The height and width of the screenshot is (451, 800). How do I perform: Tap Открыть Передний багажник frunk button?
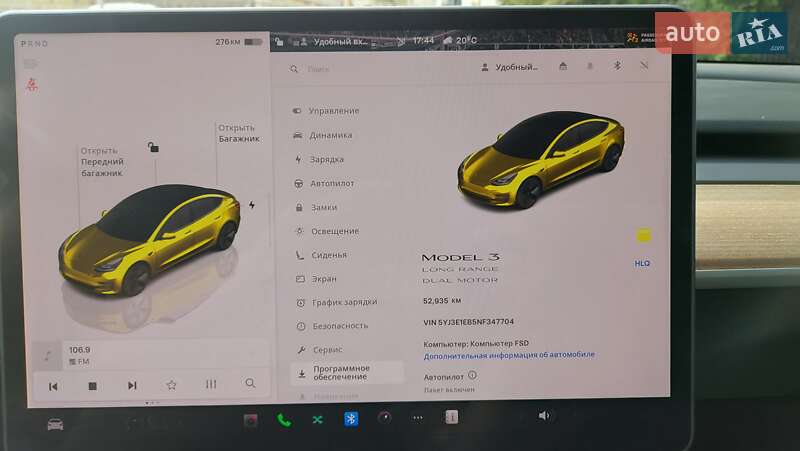pos(102,162)
